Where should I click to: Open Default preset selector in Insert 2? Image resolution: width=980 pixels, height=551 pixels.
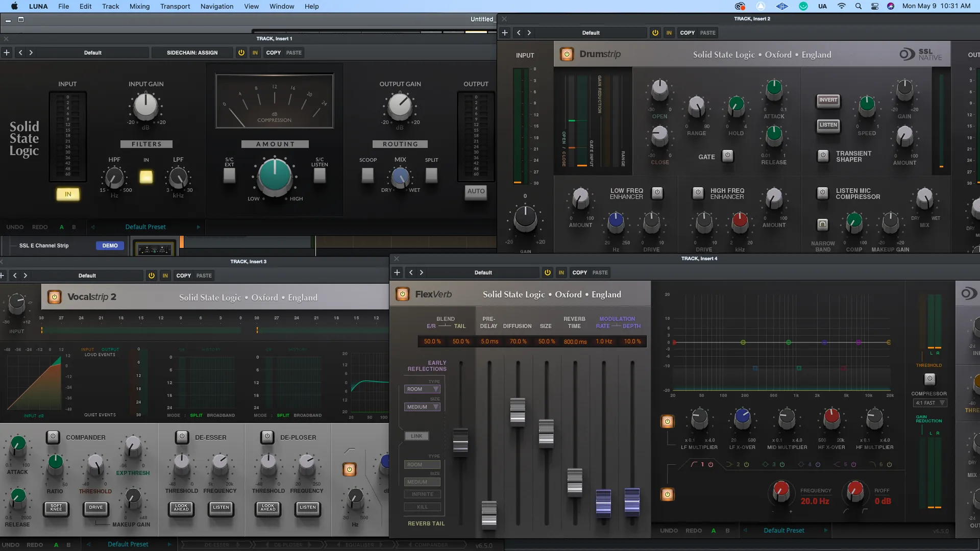point(591,33)
